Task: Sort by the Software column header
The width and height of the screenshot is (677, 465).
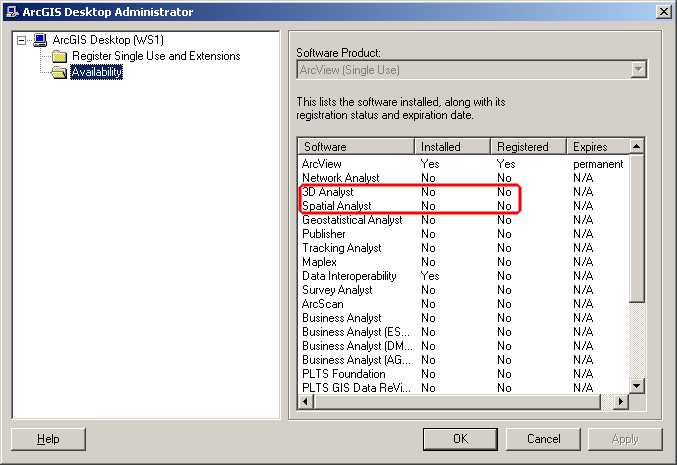Action: (x=356, y=147)
